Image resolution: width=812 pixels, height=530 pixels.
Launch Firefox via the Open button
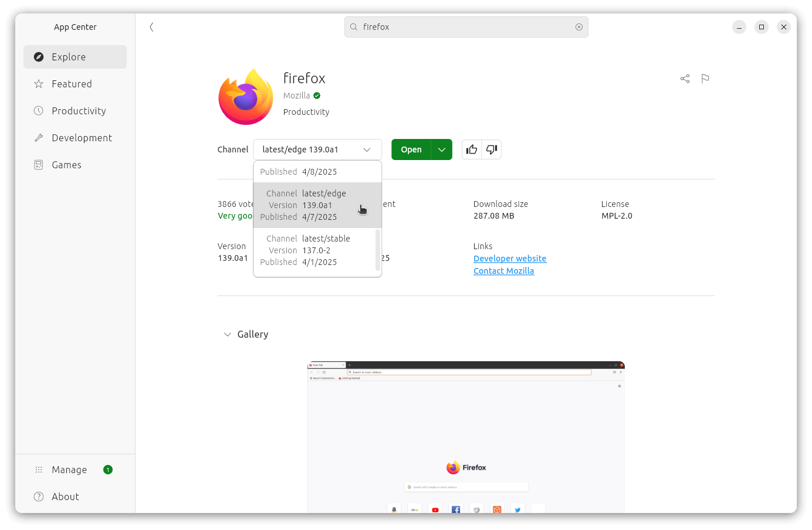click(411, 150)
